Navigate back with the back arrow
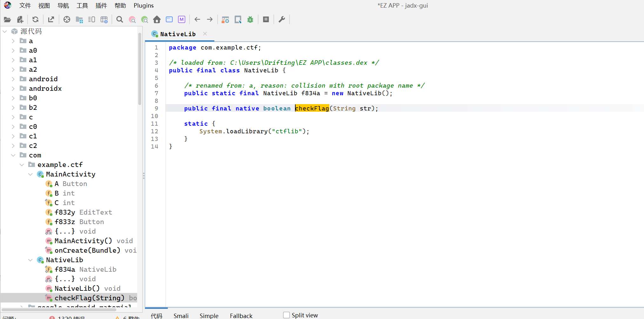This screenshot has width=644, height=319. coord(197,19)
